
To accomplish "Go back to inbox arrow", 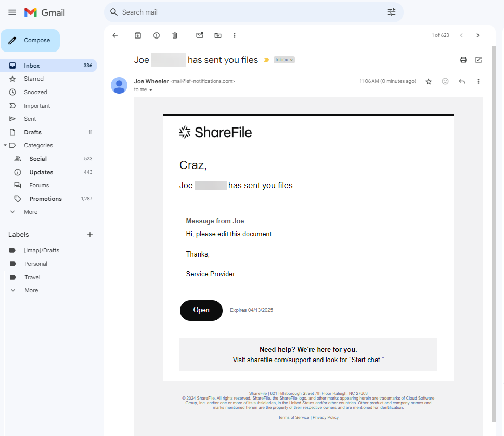I will pyautogui.click(x=115, y=35).
